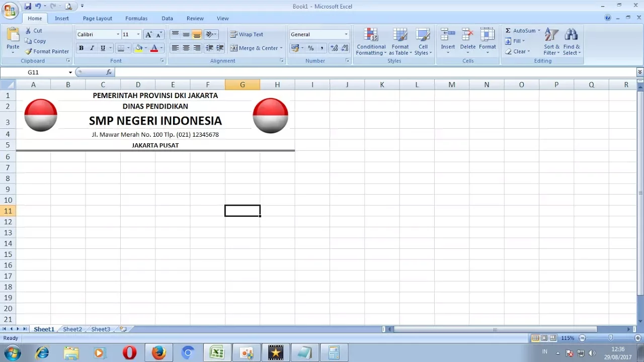644x362 pixels.
Task: Switch to the Formulas tab
Action: [136, 19]
